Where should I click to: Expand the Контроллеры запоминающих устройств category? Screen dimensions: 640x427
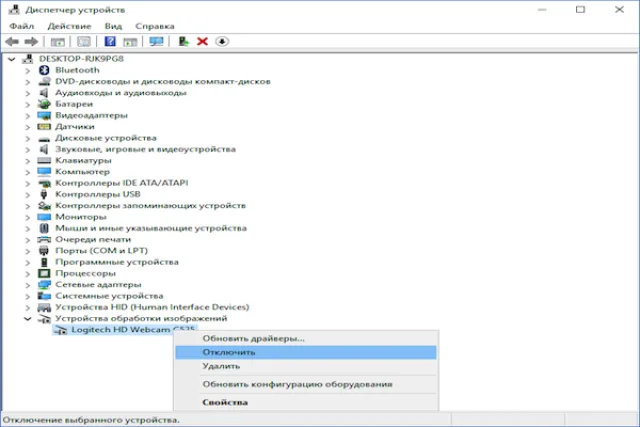(27, 206)
